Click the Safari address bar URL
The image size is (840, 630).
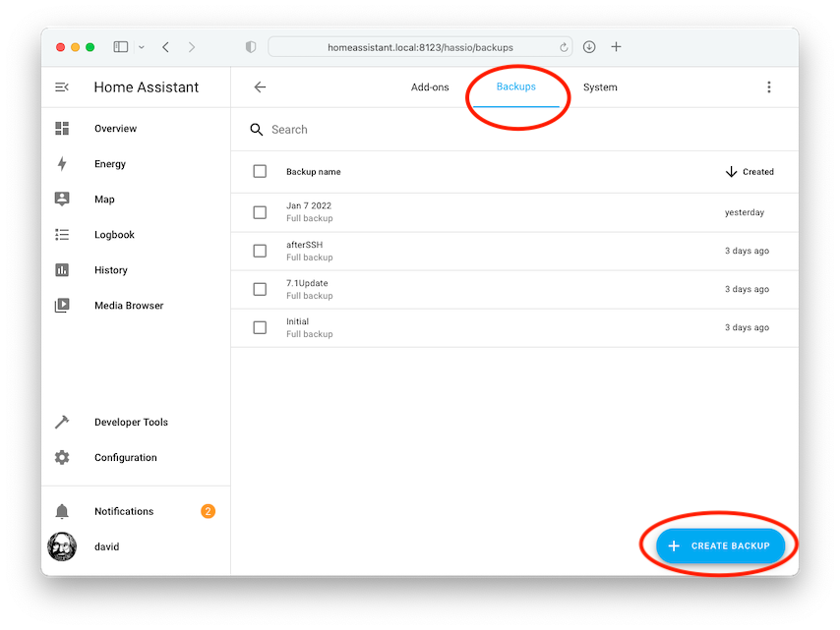click(x=421, y=47)
